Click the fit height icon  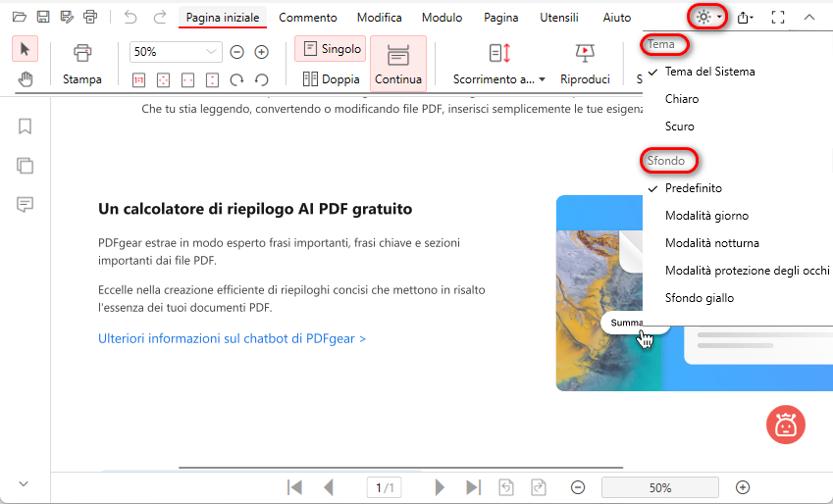click(212, 80)
